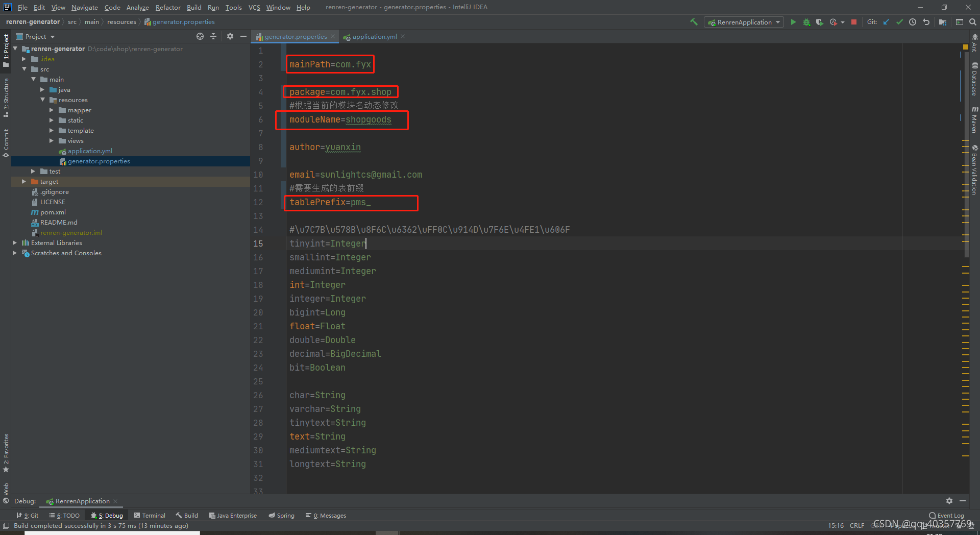980x535 pixels.
Task: Expand the java folder arrow
Action: click(x=42, y=90)
